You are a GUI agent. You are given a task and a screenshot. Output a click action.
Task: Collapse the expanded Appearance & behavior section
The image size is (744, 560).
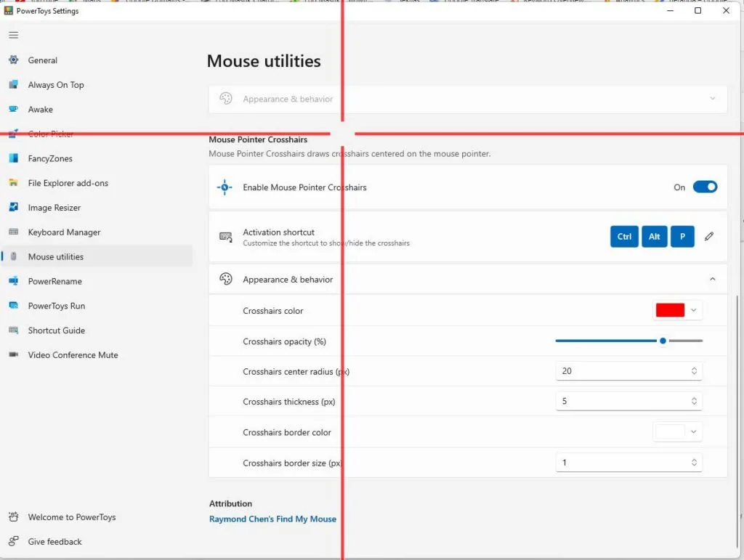point(712,280)
